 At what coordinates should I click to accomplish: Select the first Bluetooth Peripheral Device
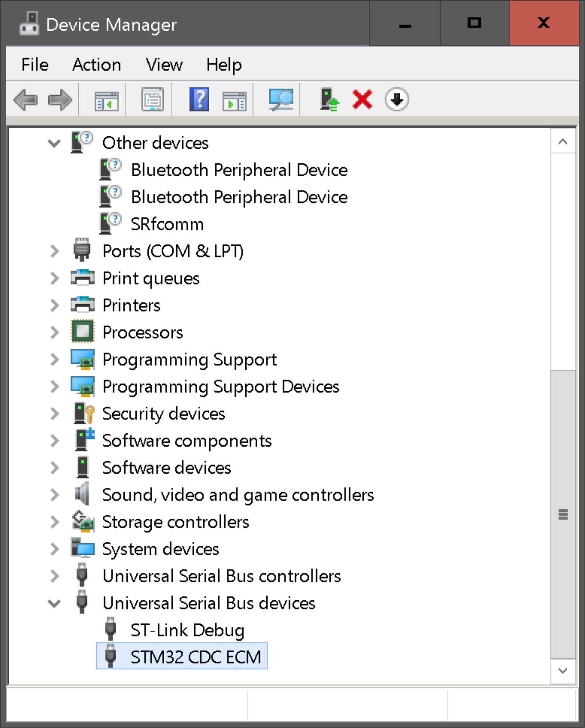tap(239, 170)
